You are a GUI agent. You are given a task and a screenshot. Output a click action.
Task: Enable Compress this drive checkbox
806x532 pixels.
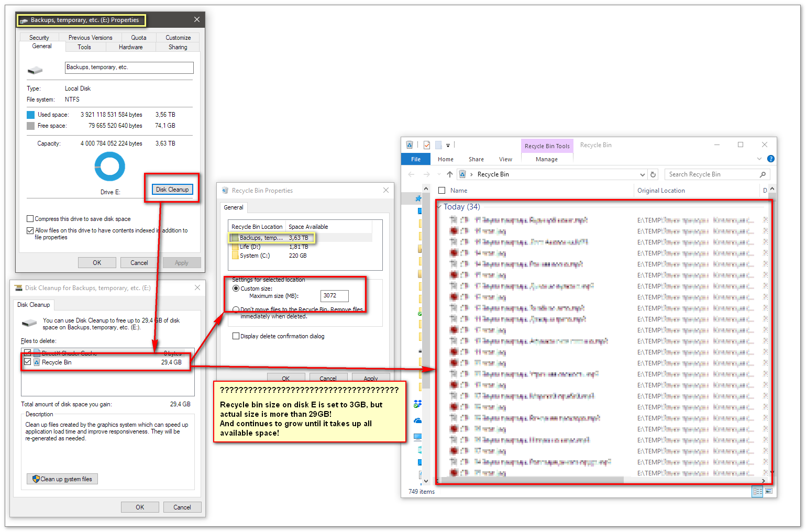click(x=30, y=219)
